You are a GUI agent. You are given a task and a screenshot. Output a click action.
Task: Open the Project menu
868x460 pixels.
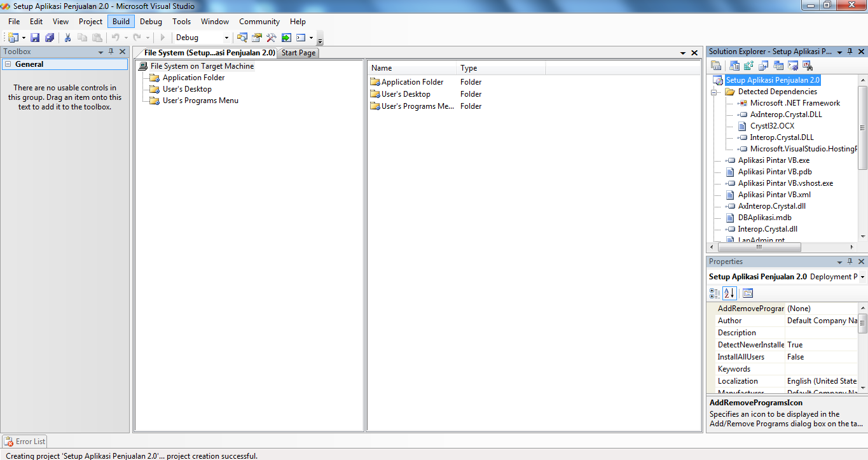point(90,22)
